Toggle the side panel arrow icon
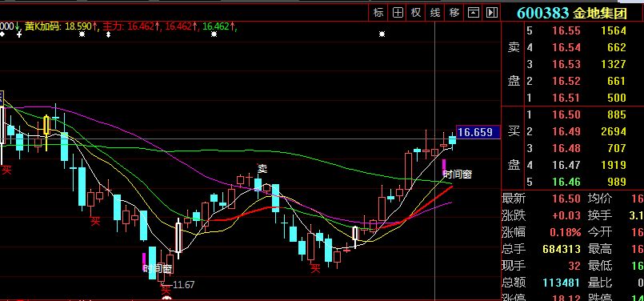 point(492,13)
